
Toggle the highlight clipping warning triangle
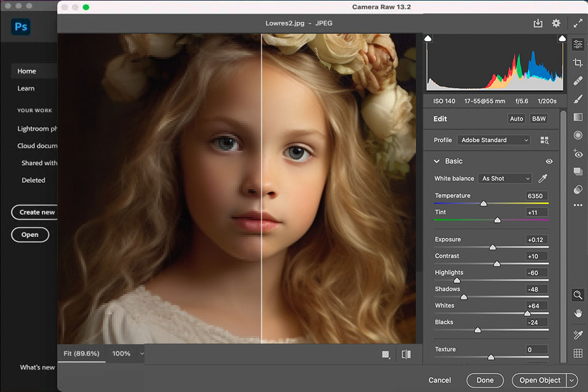tap(562, 38)
